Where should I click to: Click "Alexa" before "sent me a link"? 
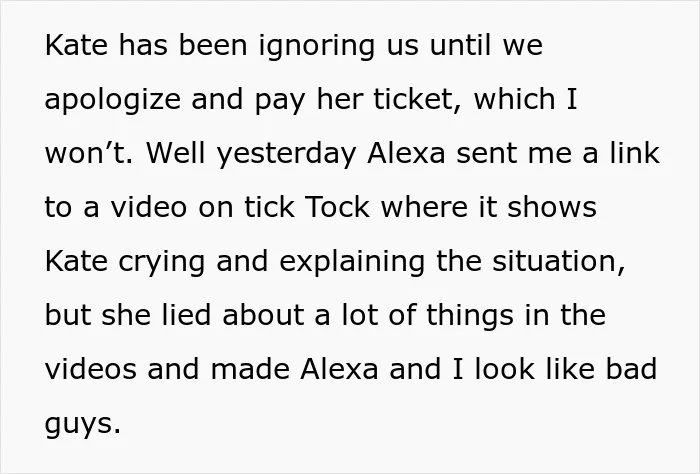pyautogui.click(x=406, y=153)
